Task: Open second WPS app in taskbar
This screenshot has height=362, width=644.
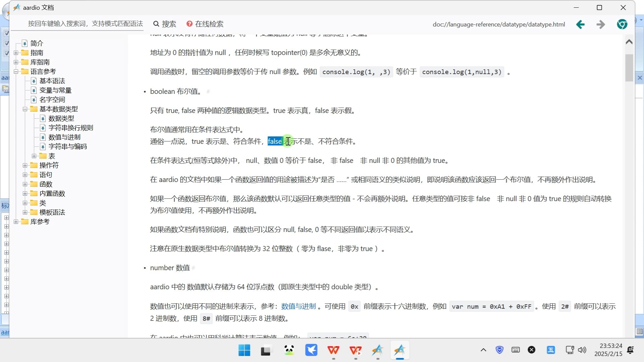Action: pyautogui.click(x=356, y=350)
